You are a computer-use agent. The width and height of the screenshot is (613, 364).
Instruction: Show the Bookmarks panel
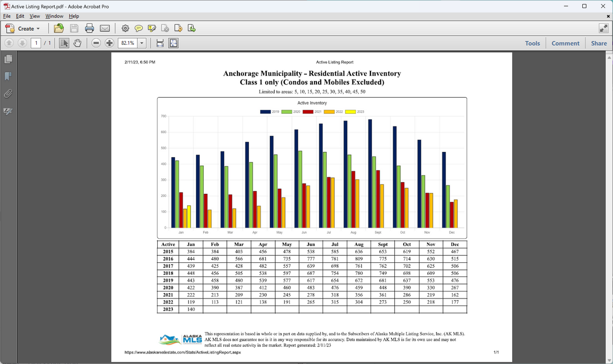(x=8, y=77)
